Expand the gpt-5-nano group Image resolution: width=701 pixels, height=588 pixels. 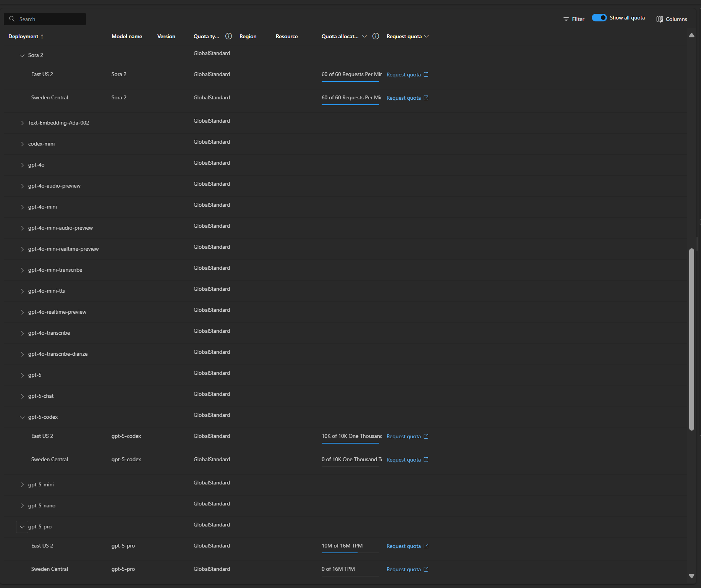(x=22, y=506)
